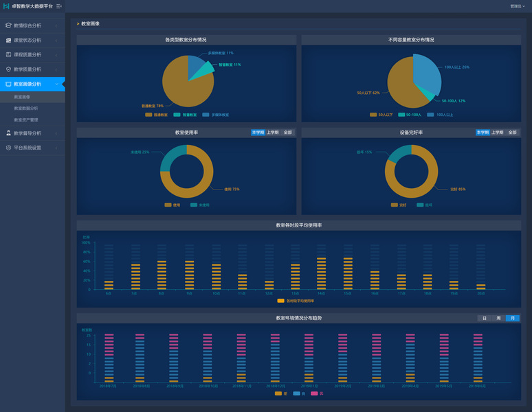
Task: Click the 课堂状态分析 sidebar icon
Action: pyautogui.click(x=8, y=40)
